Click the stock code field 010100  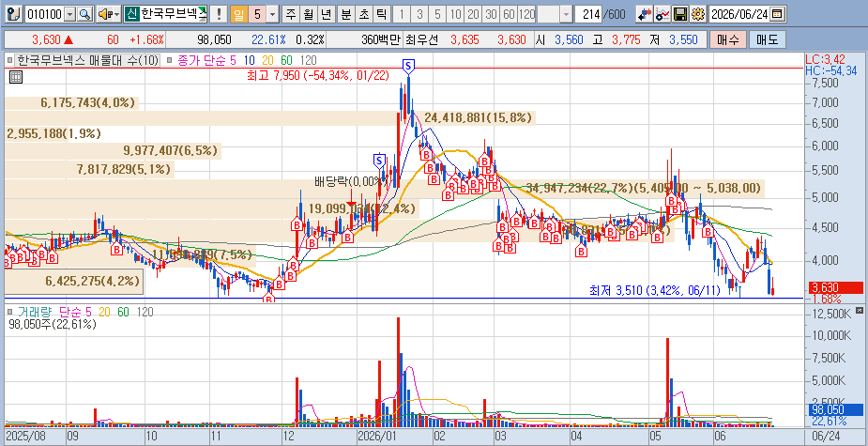[x=44, y=14]
